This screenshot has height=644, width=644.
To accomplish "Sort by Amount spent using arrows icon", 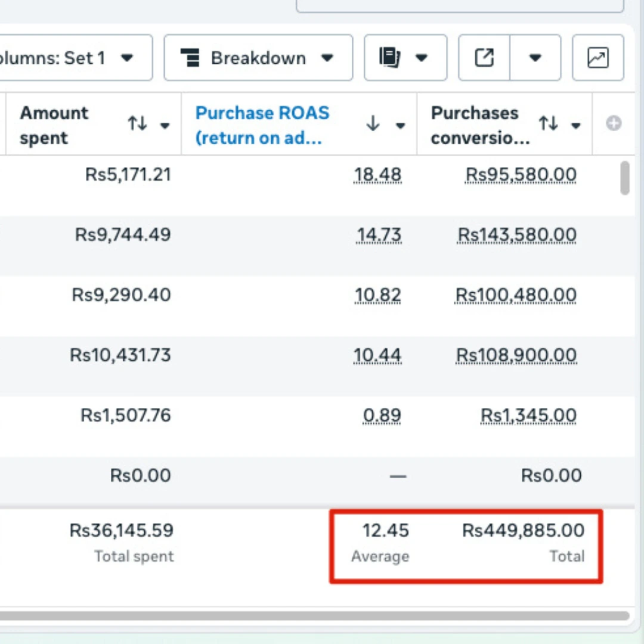I will click(137, 124).
